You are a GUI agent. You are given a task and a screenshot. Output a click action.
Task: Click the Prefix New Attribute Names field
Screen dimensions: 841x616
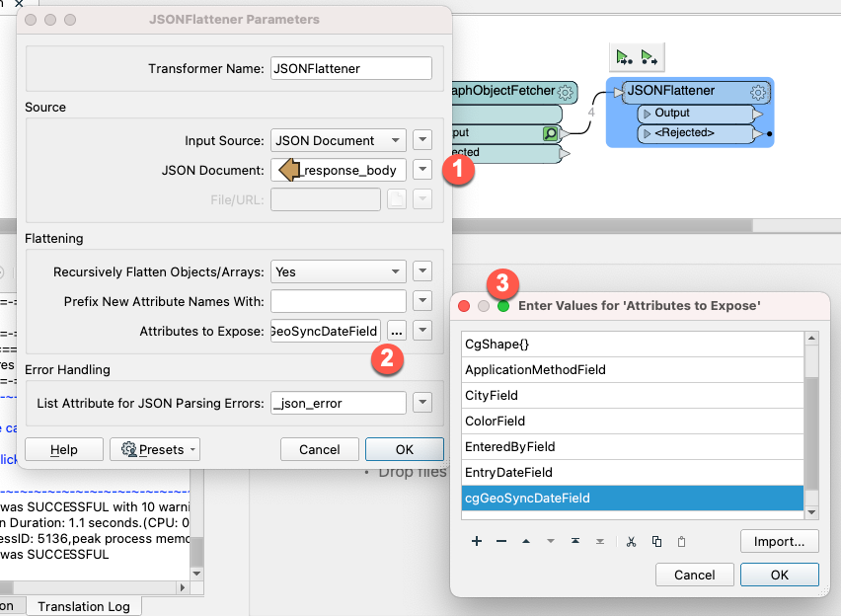click(339, 301)
